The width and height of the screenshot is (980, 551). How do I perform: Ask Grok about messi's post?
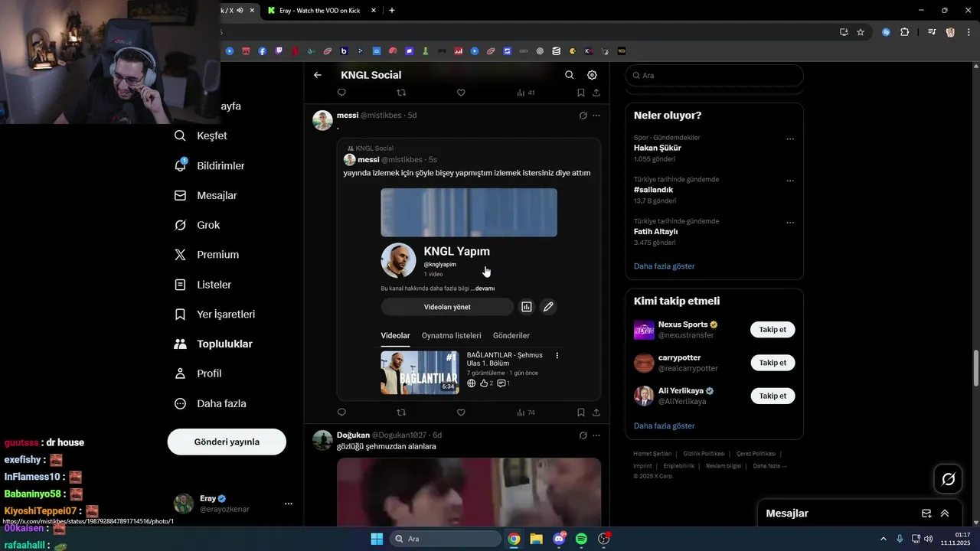pyautogui.click(x=583, y=116)
